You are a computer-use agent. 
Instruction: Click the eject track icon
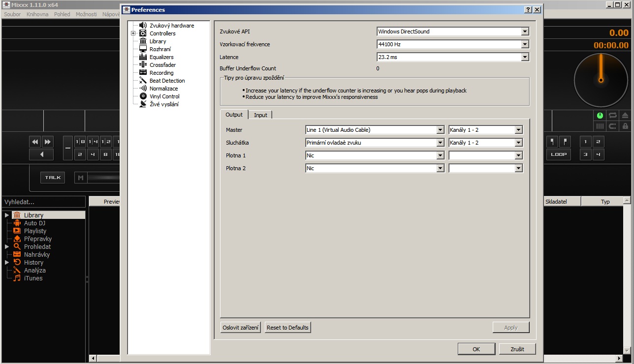625,116
